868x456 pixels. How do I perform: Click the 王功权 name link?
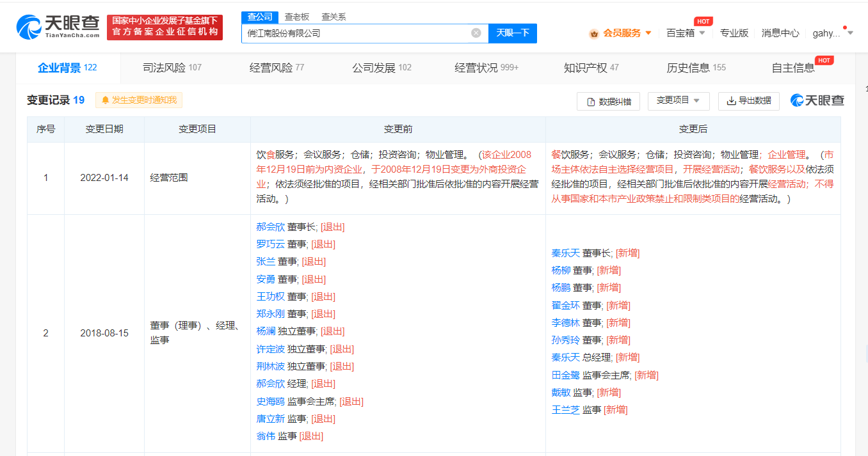(270, 297)
